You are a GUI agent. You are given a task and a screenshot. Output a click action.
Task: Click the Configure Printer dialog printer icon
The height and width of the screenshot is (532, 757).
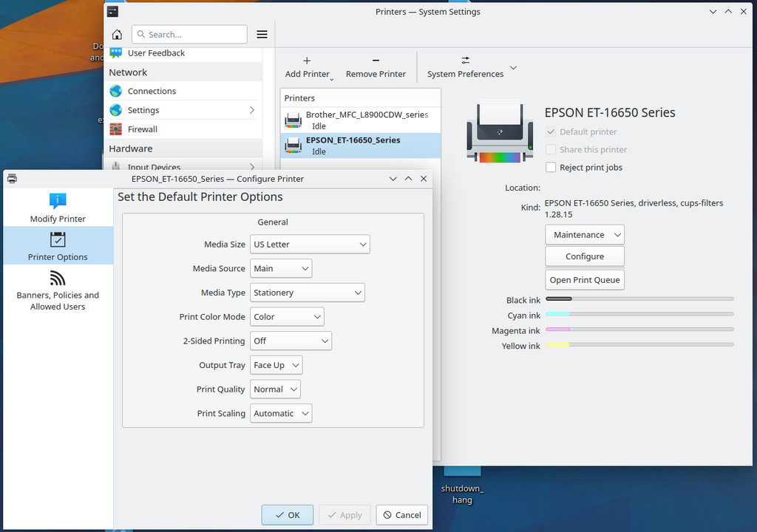point(12,179)
